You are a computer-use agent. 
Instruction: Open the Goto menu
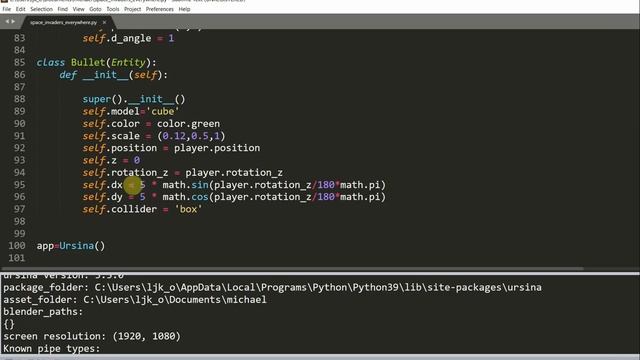[x=95, y=9]
